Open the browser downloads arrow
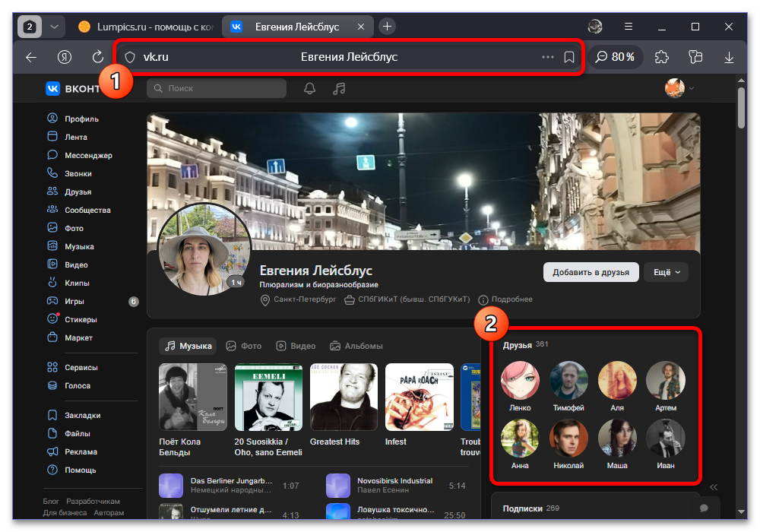Image resolution: width=760 pixels, height=532 pixels. coord(729,57)
